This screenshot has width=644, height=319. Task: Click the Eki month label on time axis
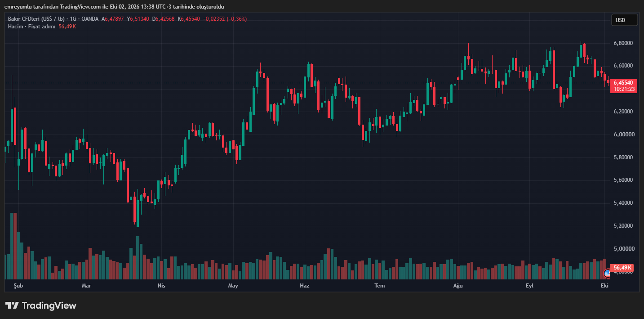(604, 286)
